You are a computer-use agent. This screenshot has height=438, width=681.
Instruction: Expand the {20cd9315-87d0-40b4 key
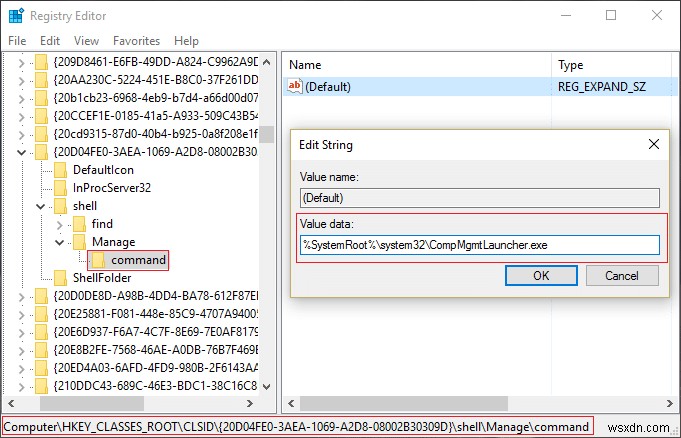(21, 135)
